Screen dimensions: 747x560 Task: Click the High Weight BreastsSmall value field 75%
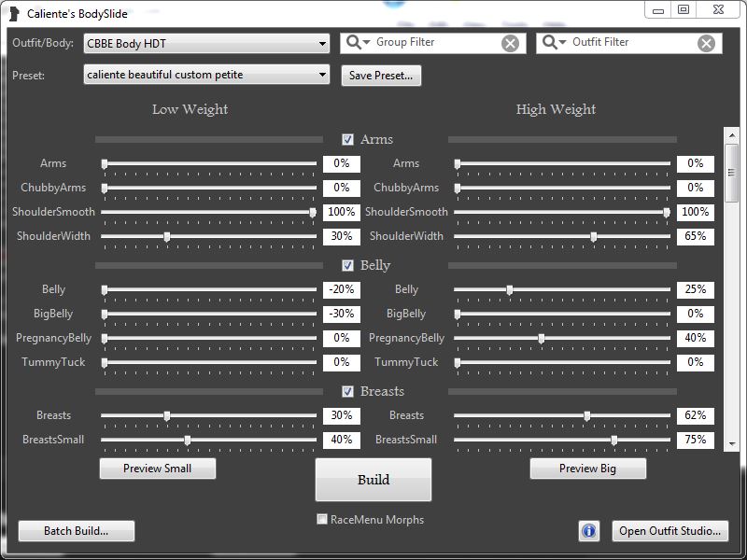click(696, 440)
